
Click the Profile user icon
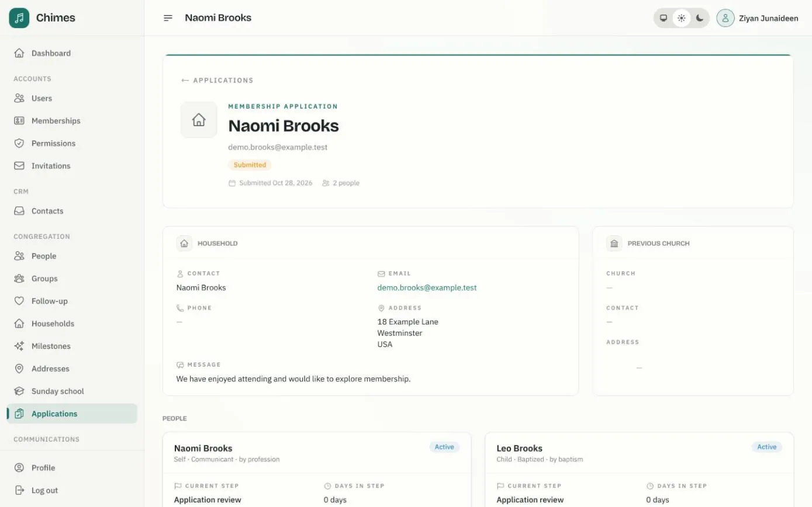click(19, 468)
